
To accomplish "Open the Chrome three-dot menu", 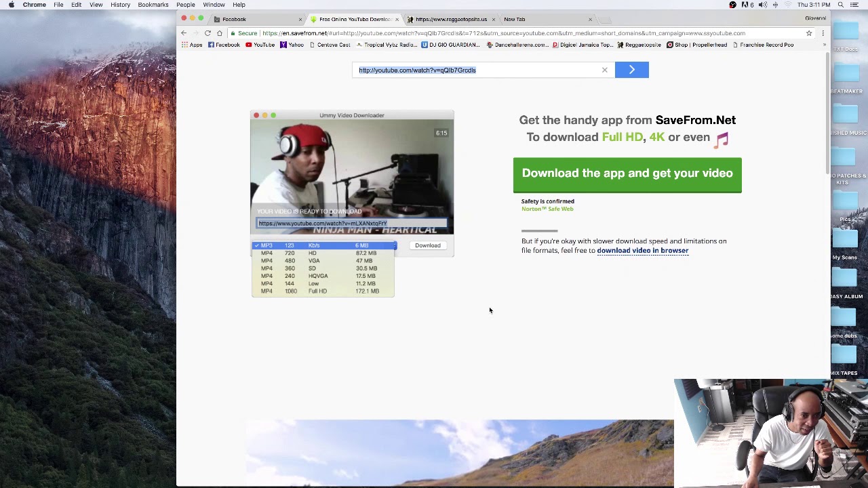I will coord(823,33).
